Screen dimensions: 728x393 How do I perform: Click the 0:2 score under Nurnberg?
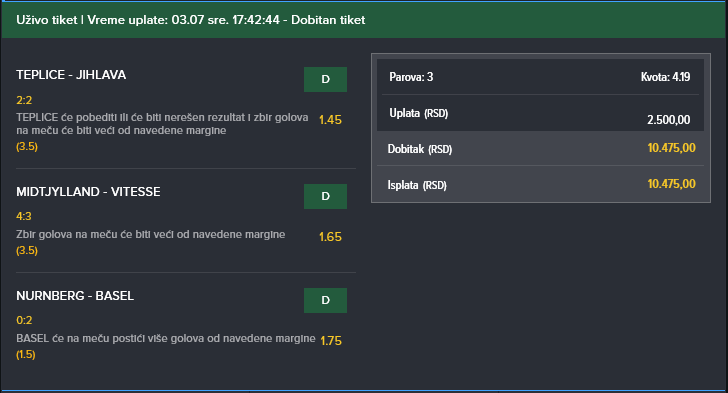click(x=24, y=320)
